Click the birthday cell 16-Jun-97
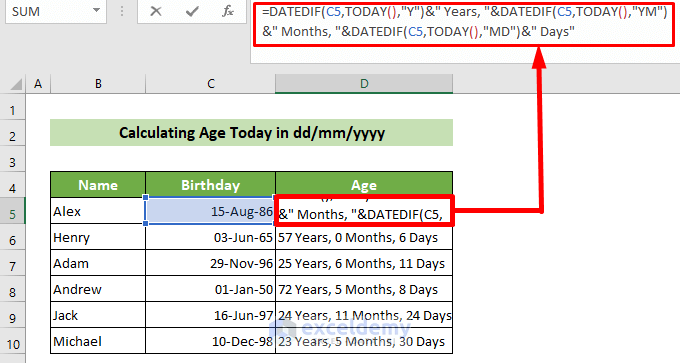 (x=210, y=315)
